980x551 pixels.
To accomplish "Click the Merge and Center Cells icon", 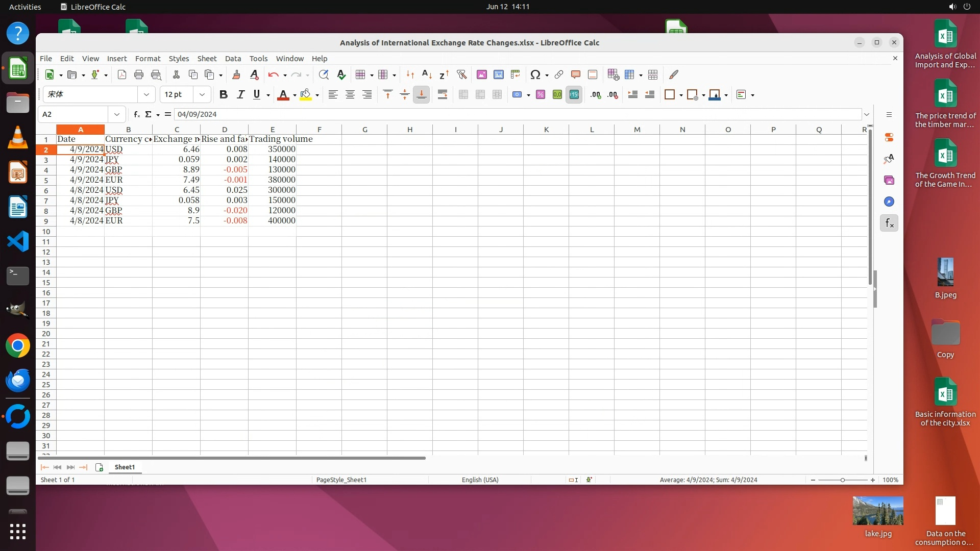I will tap(463, 94).
